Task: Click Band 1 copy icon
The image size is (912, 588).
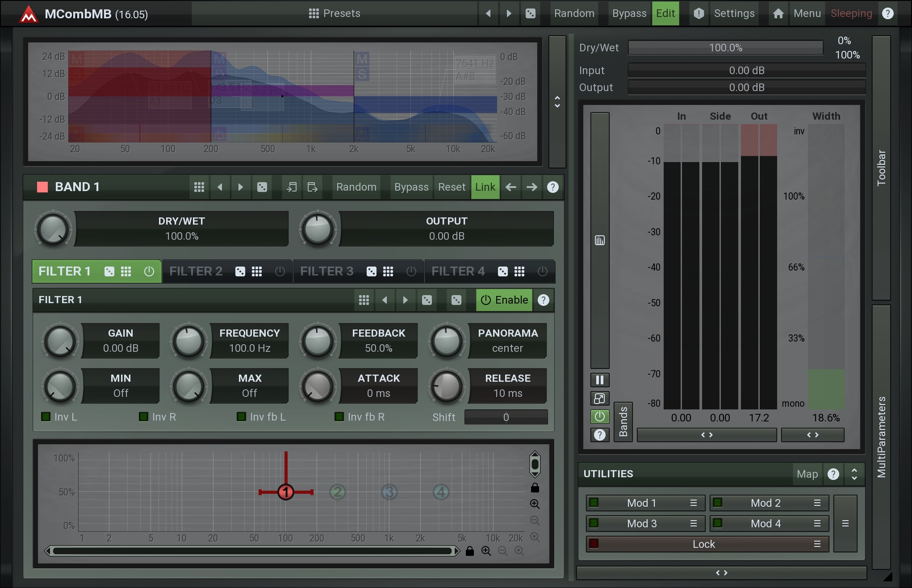Action: pos(292,187)
